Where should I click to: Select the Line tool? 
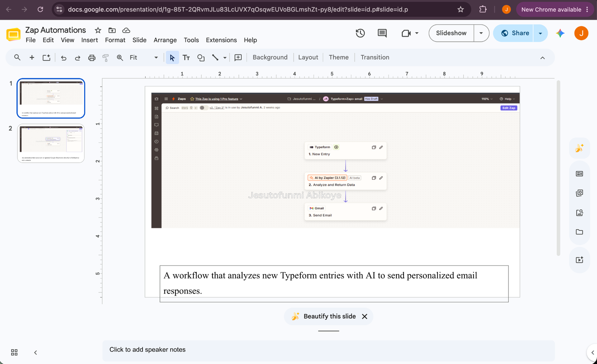(x=215, y=58)
